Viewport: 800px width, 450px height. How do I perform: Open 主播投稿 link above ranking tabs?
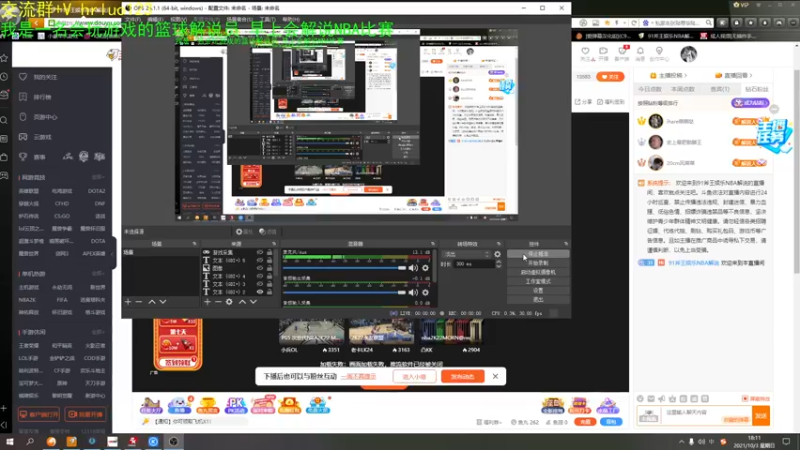pos(668,76)
